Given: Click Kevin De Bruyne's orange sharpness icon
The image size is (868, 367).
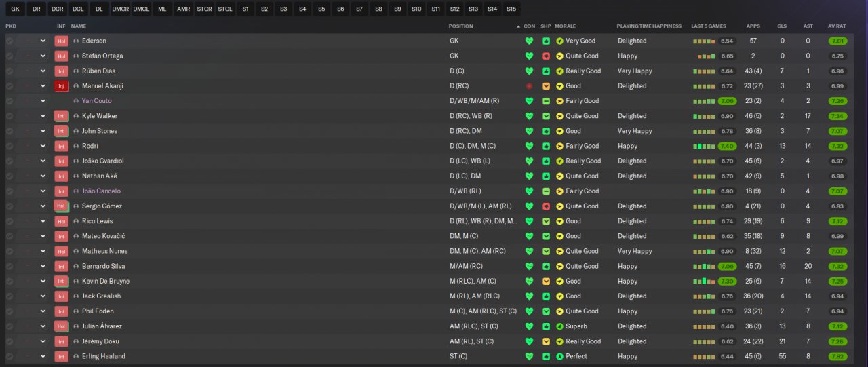Looking at the screenshot, I should tap(546, 281).
